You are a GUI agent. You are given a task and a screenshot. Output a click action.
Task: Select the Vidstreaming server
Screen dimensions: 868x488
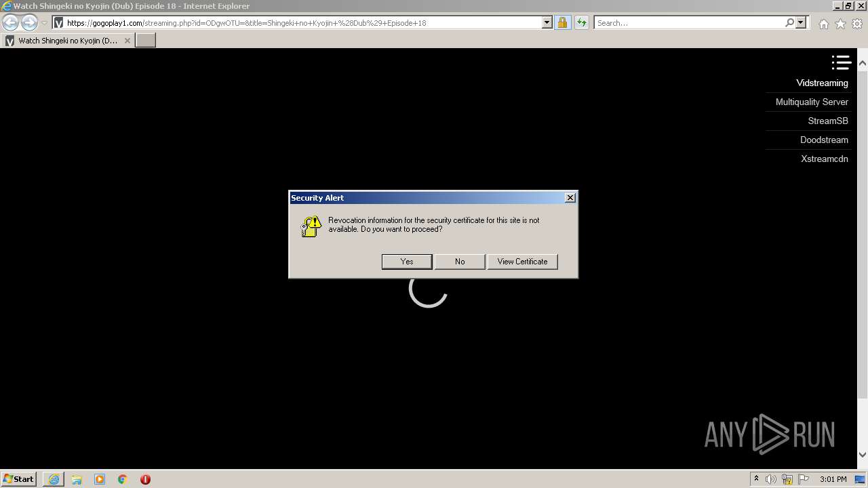(822, 83)
